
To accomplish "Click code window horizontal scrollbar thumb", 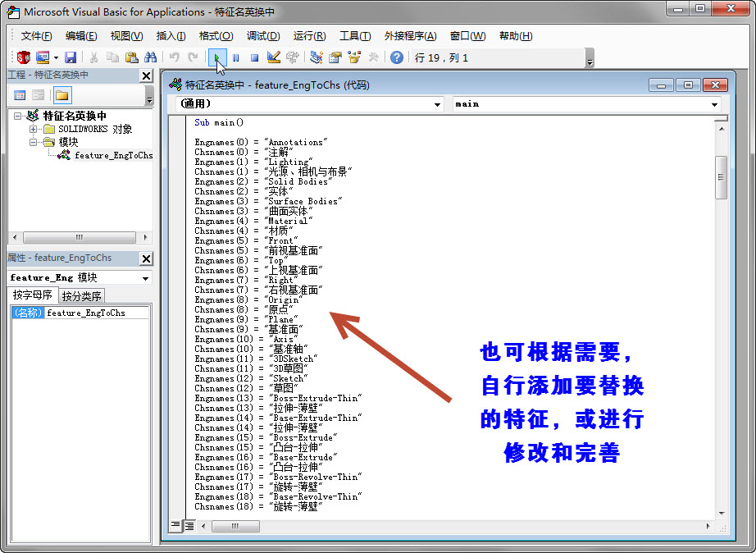I will tap(235, 526).
